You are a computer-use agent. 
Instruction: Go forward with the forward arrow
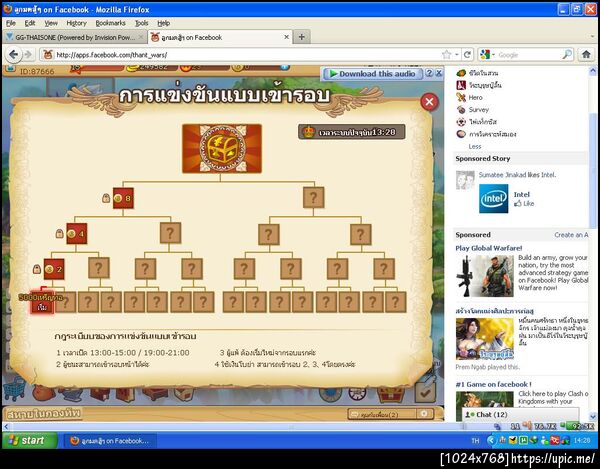[x=28, y=55]
